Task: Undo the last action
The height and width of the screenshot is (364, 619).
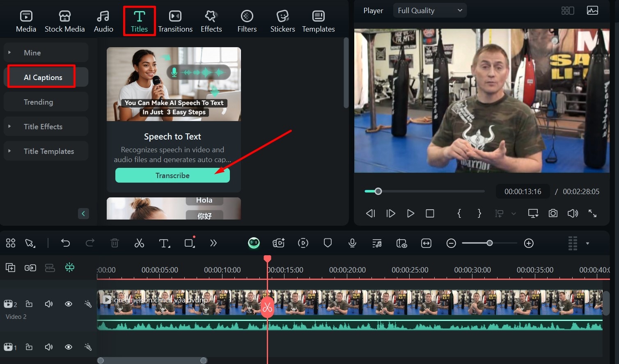Action: (65, 243)
